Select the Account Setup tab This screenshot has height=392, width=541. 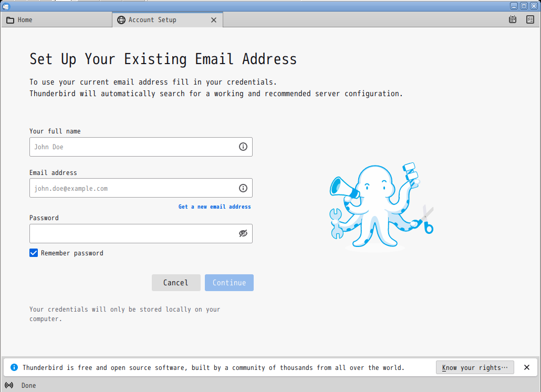pos(168,19)
